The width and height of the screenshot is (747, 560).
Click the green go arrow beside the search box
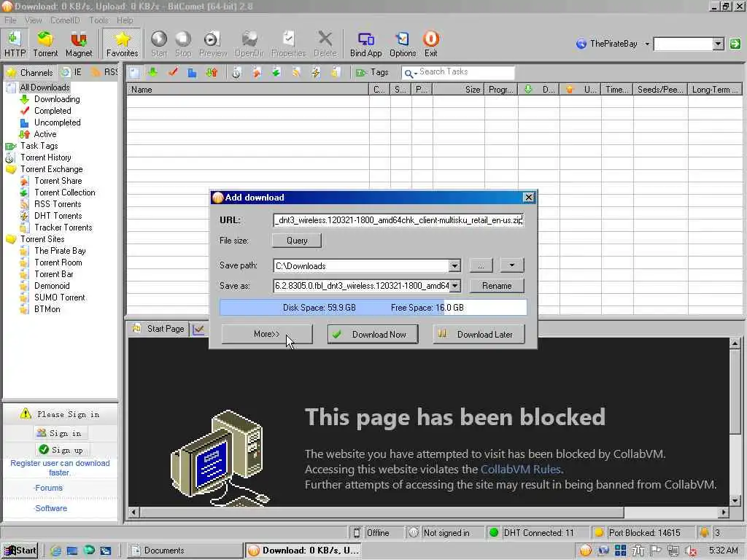(x=735, y=44)
